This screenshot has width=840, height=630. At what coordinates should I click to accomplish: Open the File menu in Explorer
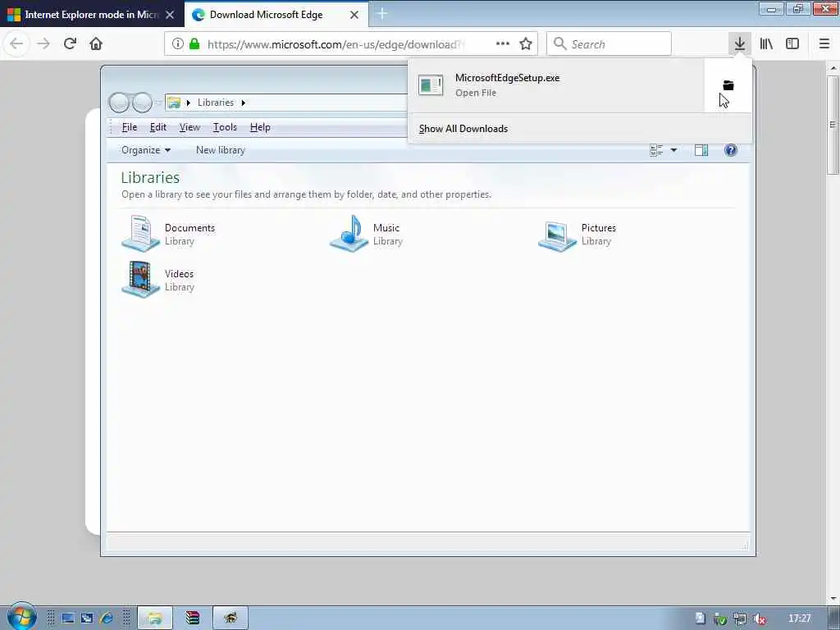[129, 127]
